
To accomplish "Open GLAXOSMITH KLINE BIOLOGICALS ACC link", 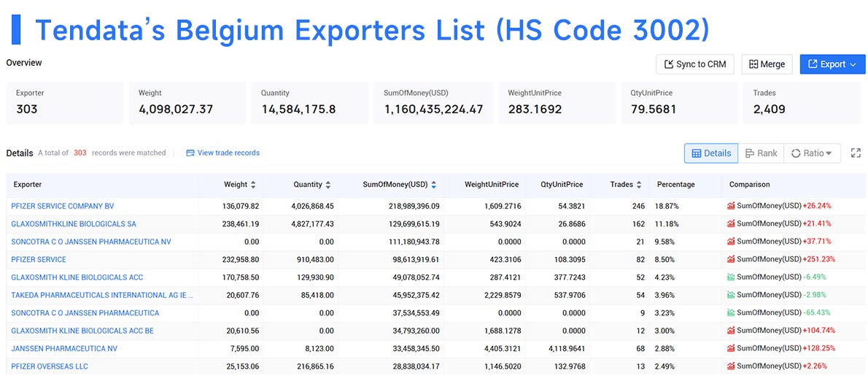I will click(77, 277).
